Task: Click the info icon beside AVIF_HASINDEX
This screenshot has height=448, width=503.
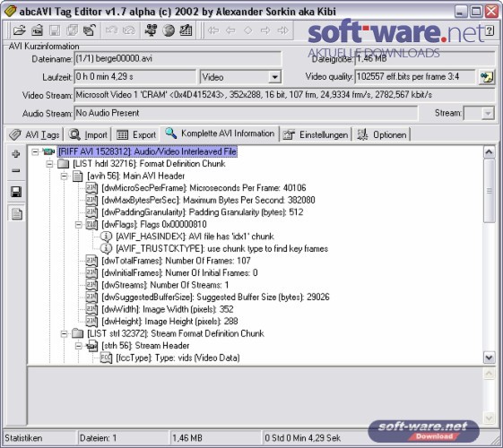Action: (x=106, y=237)
